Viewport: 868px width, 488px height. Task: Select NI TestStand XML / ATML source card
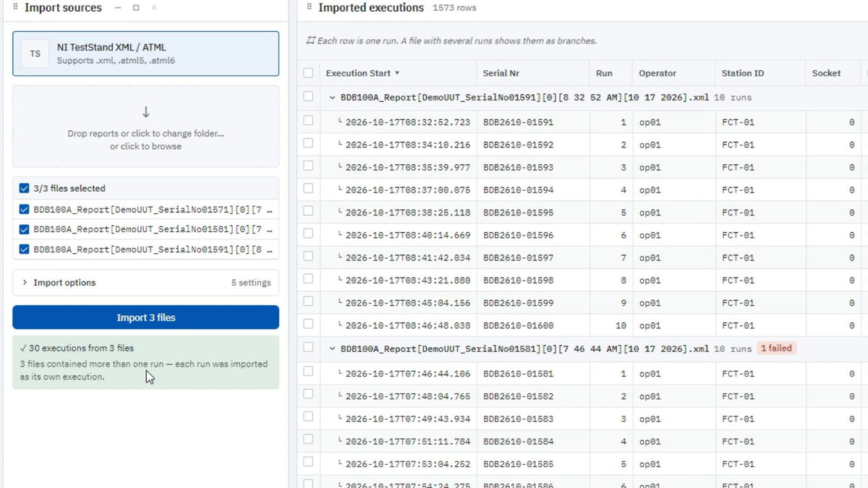[x=145, y=53]
